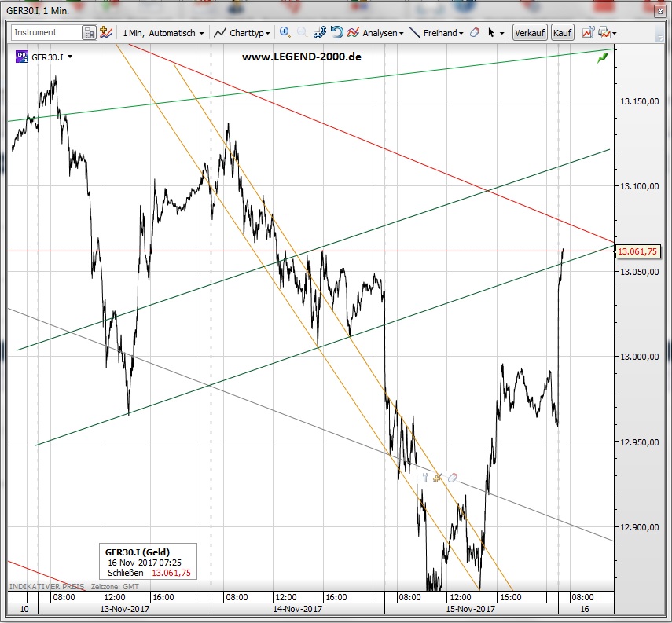Click the add instrument to chart icon
The image size is (672, 623).
[x=105, y=32]
